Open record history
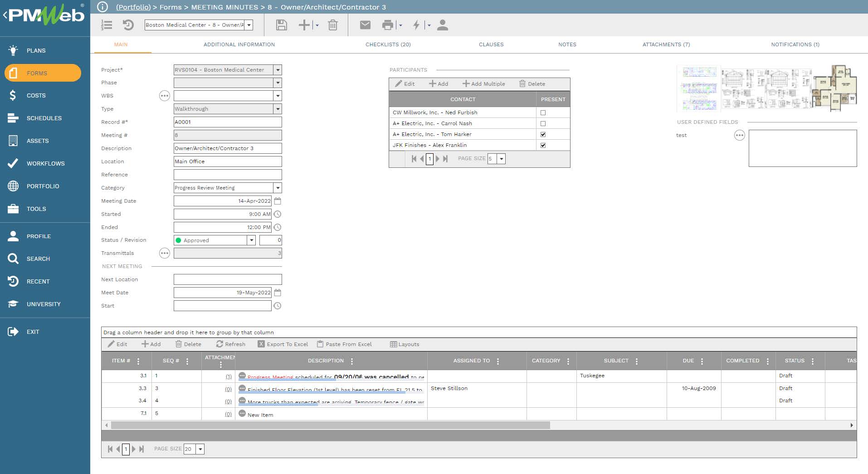The height and width of the screenshot is (474, 868). tap(127, 25)
